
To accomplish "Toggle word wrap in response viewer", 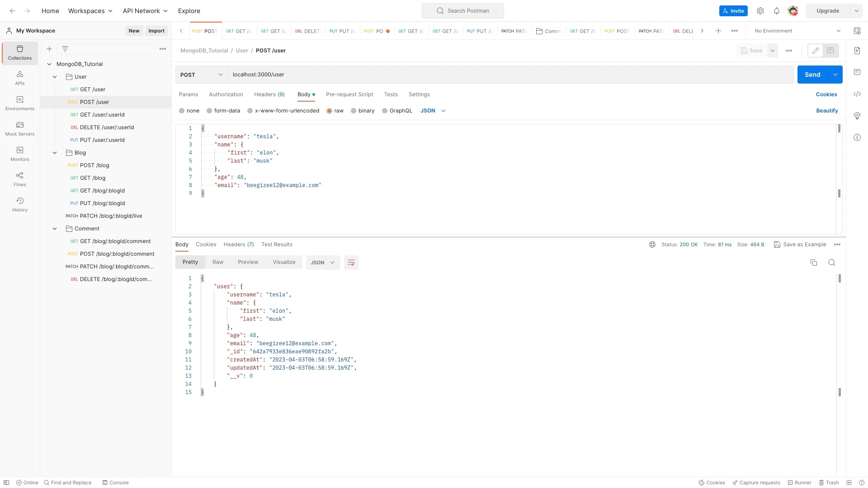I will click(x=351, y=263).
